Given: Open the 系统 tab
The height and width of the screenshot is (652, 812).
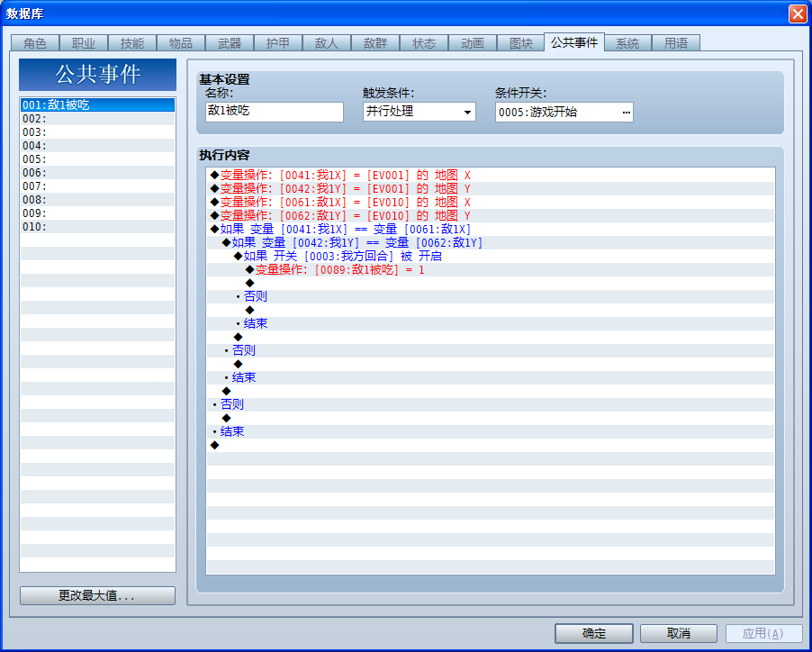Looking at the screenshot, I should (627, 43).
